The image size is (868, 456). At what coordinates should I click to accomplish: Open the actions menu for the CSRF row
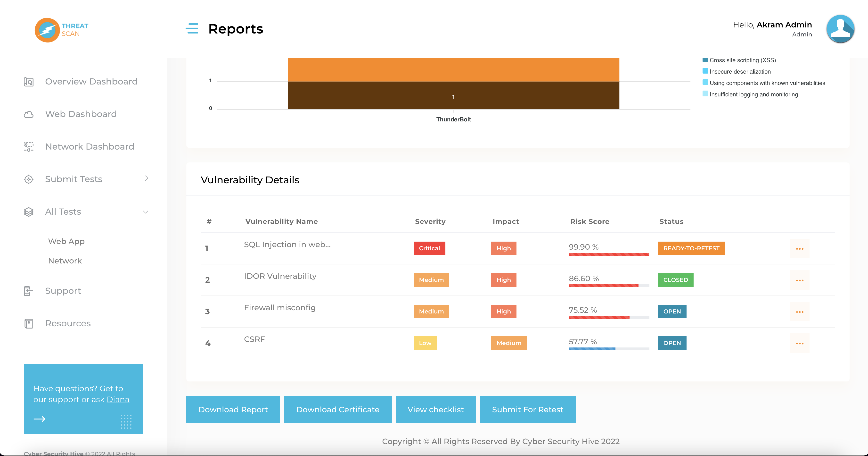pyautogui.click(x=800, y=343)
